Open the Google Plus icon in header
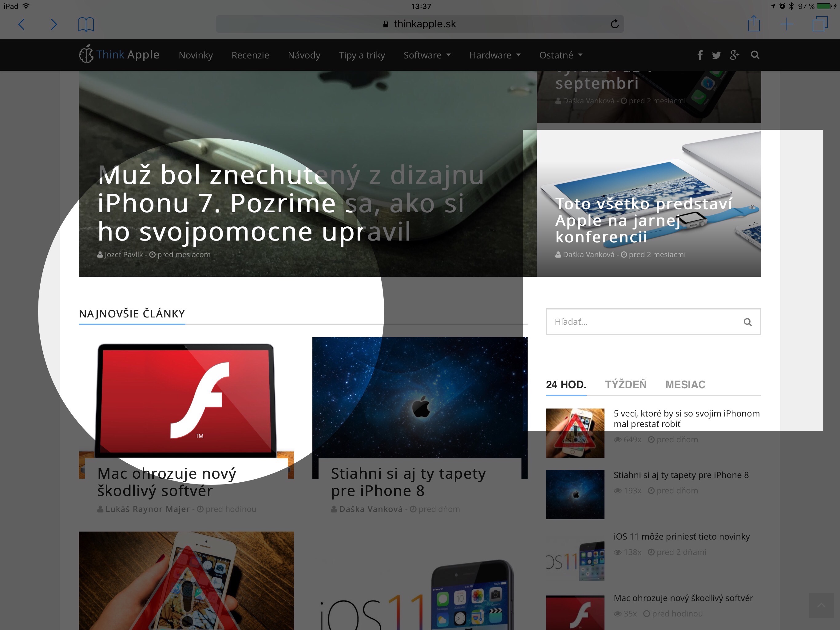This screenshot has width=840, height=630. 735,55
